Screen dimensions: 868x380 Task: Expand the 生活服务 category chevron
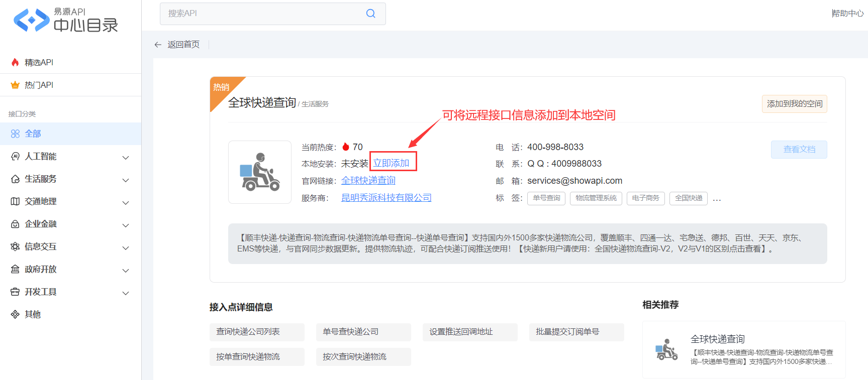click(x=126, y=180)
